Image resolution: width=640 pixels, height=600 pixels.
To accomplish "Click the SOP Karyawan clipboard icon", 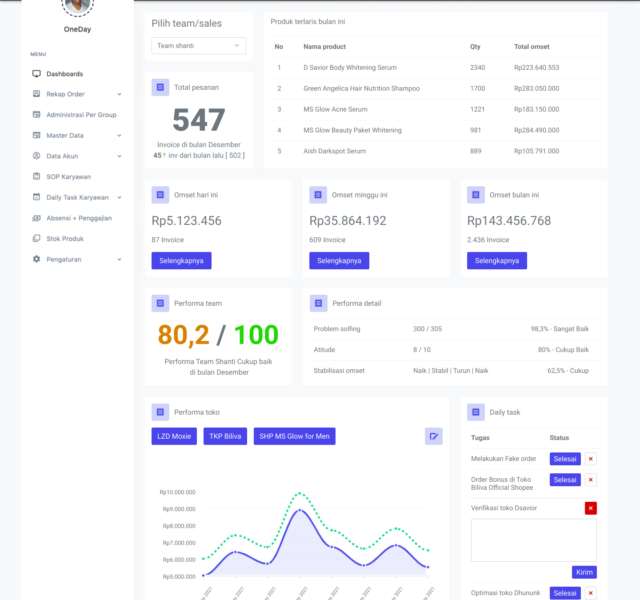I will coord(36,176).
